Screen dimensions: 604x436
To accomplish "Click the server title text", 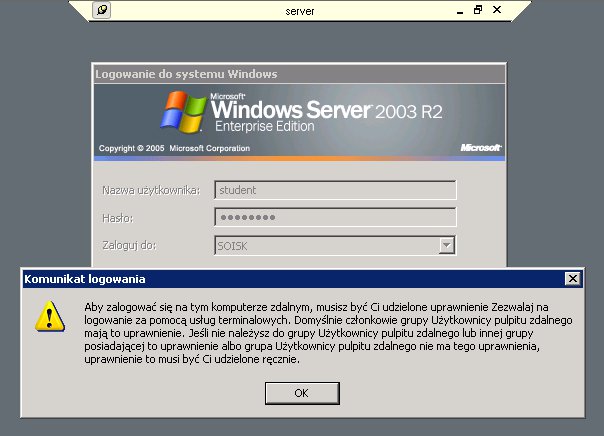I will (x=300, y=12).
